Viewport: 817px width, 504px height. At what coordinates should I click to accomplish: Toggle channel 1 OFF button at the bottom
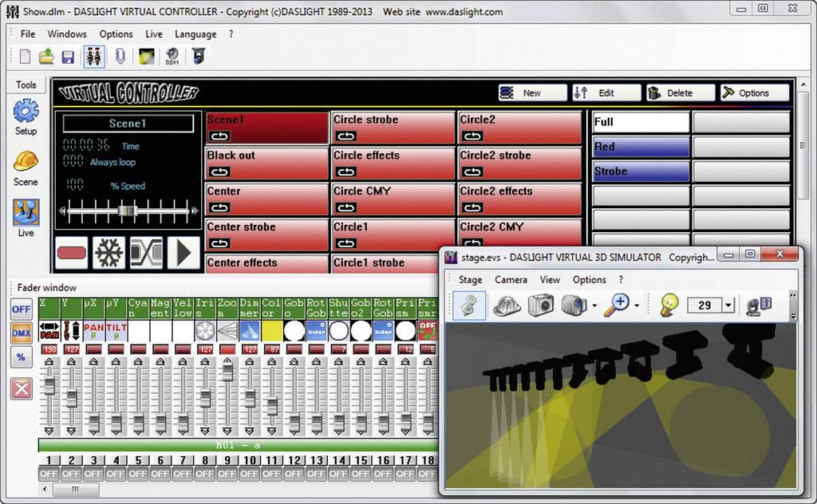49,471
